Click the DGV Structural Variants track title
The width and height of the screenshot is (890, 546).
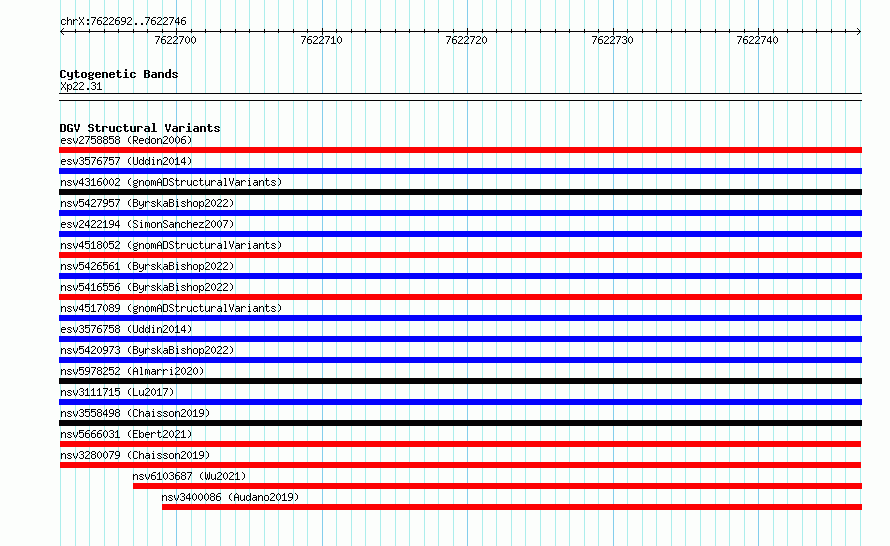click(x=140, y=128)
